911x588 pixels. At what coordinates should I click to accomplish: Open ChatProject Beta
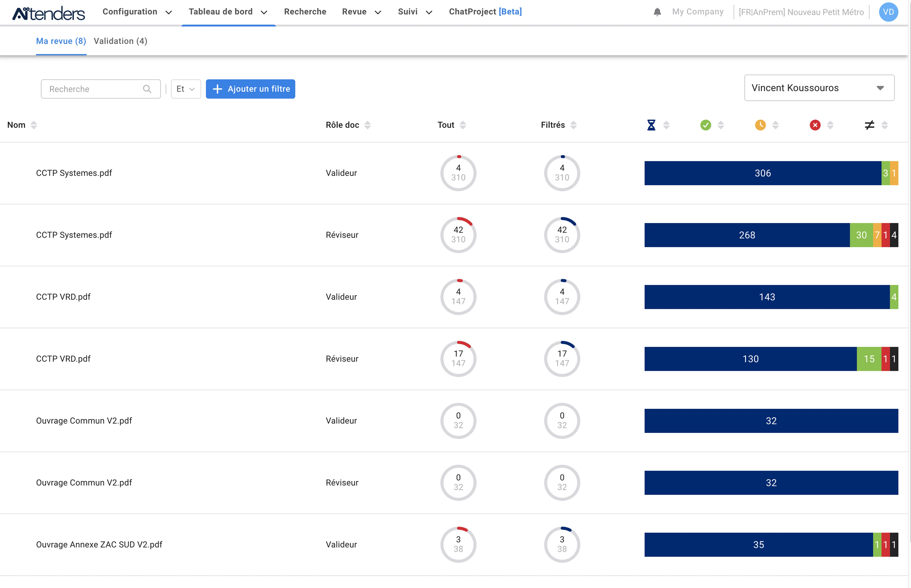click(485, 12)
